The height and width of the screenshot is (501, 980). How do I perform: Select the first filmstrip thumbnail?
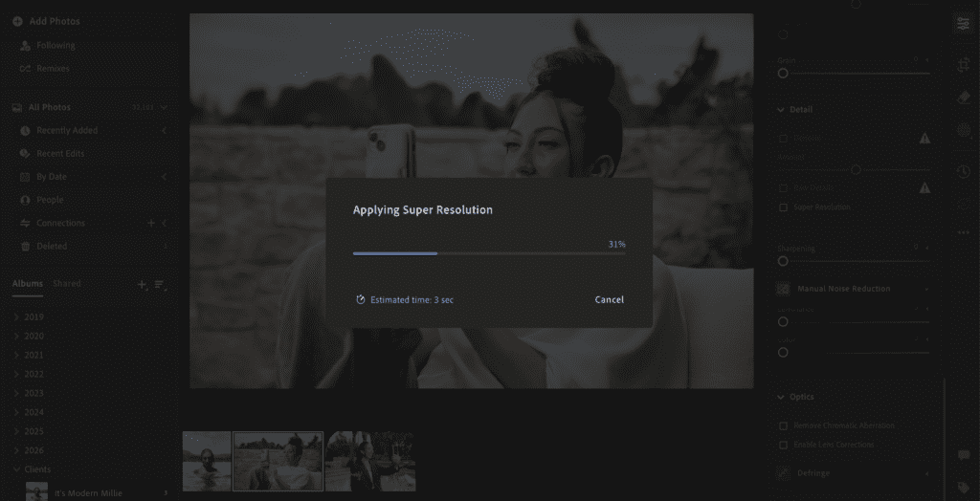tap(207, 461)
